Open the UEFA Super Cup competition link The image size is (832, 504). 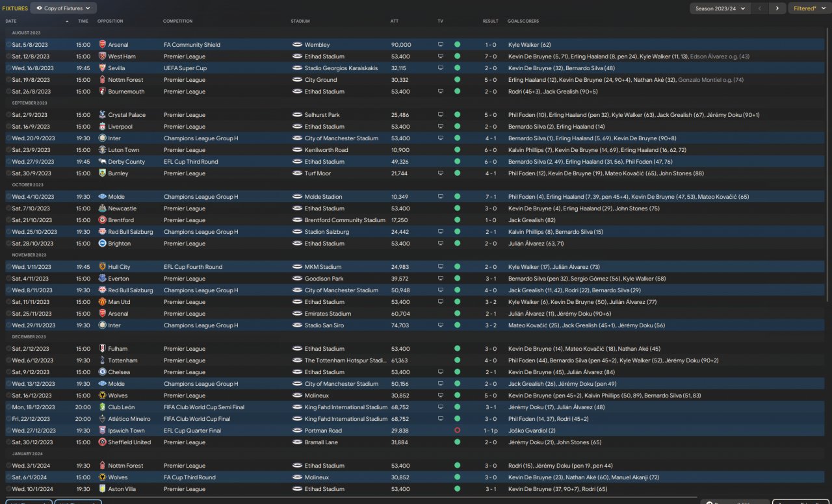tap(187, 68)
